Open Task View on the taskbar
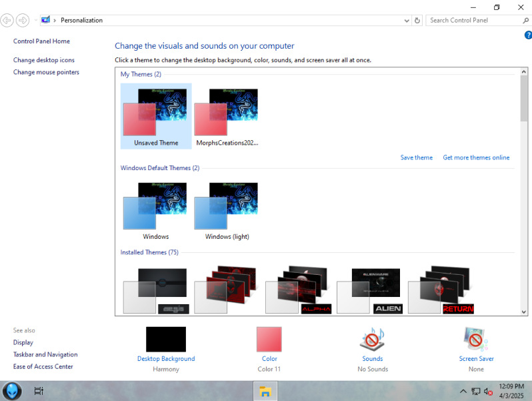This screenshot has width=532, height=401. tap(39, 391)
